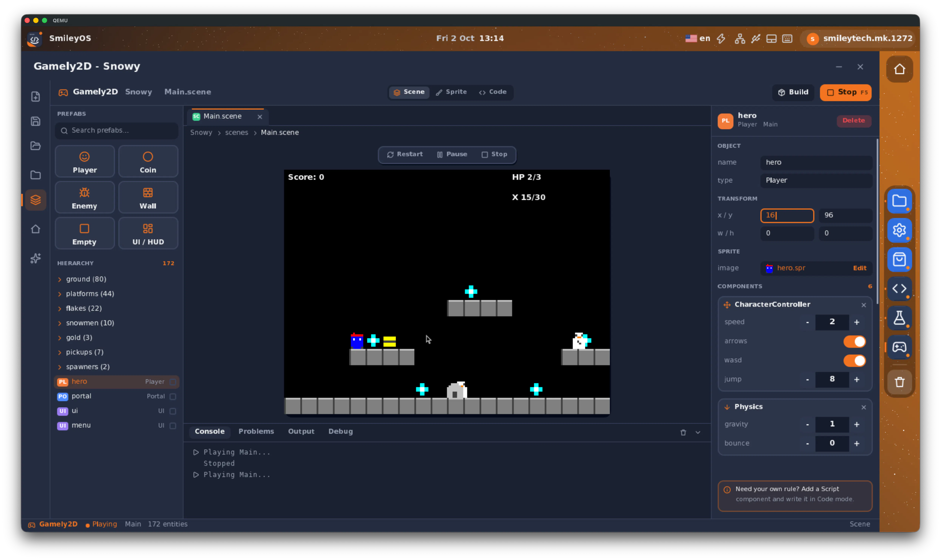This screenshot has height=560, width=941.
Task: Open the dock flask lab app
Action: 899,318
